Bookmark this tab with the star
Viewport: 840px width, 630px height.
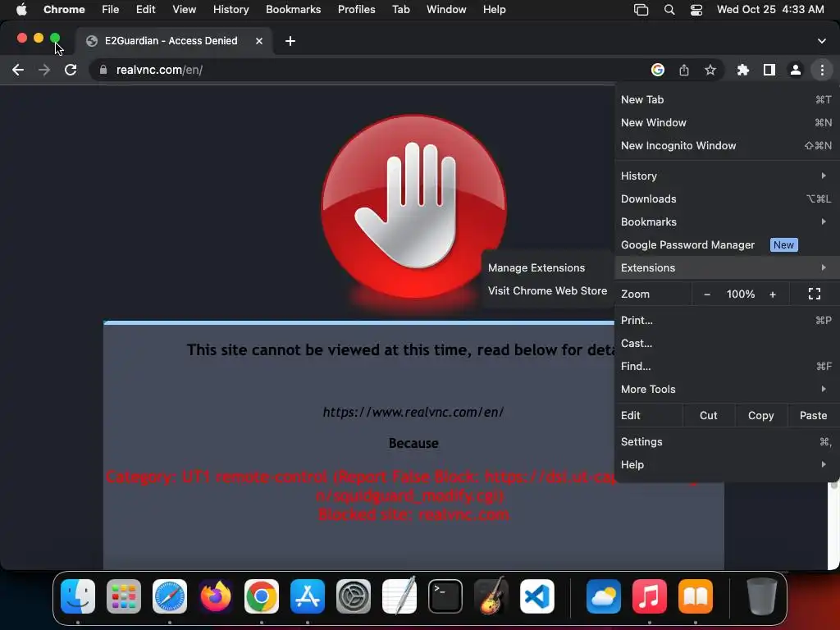710,70
